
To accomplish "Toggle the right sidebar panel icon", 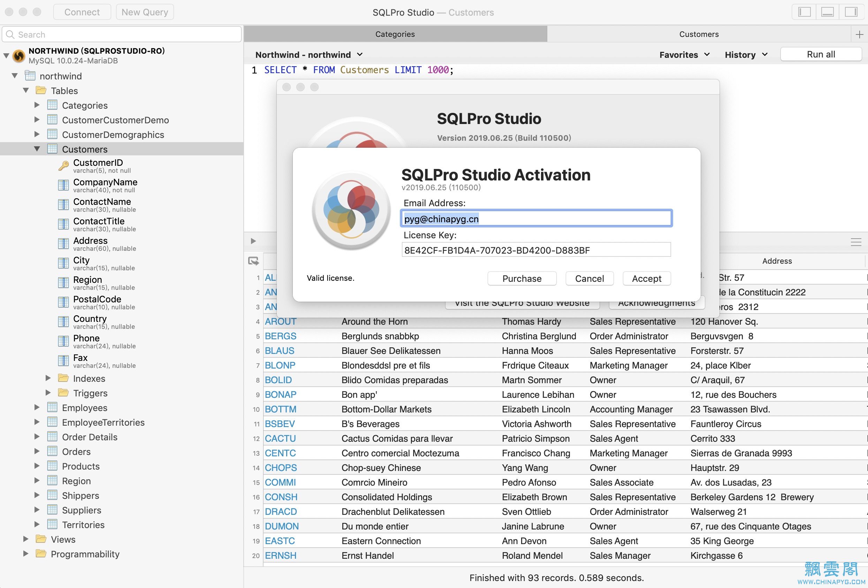I will click(x=851, y=12).
